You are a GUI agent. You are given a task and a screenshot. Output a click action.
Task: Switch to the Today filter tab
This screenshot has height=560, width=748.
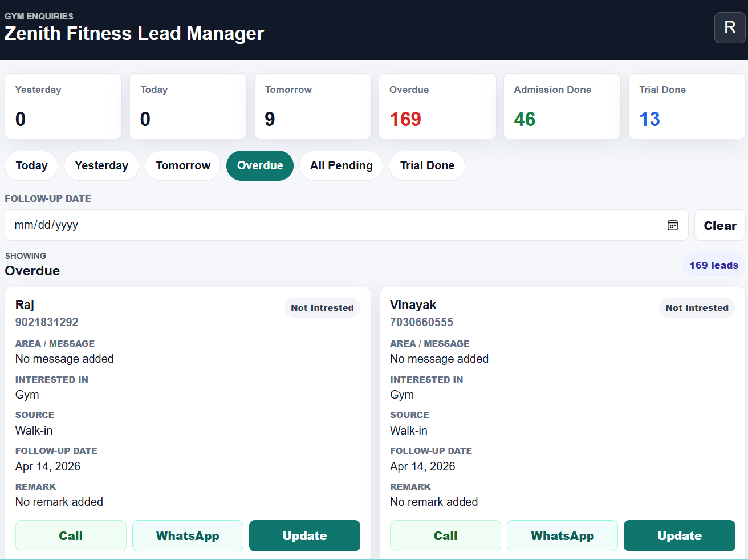click(x=31, y=165)
